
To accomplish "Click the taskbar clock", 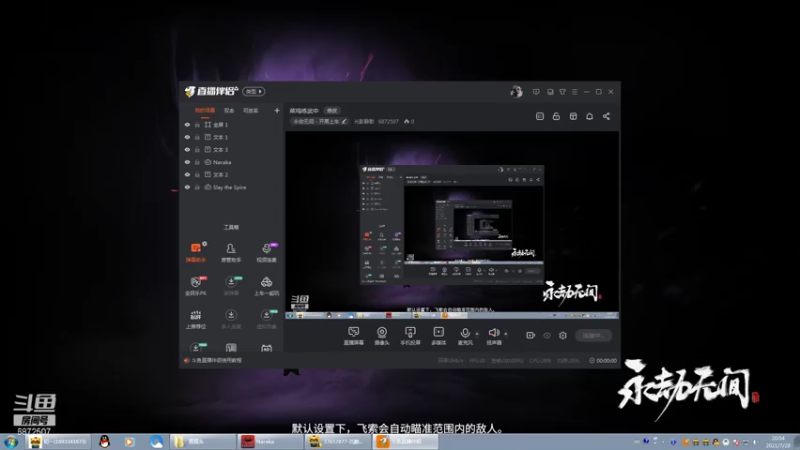I will pos(779,442).
